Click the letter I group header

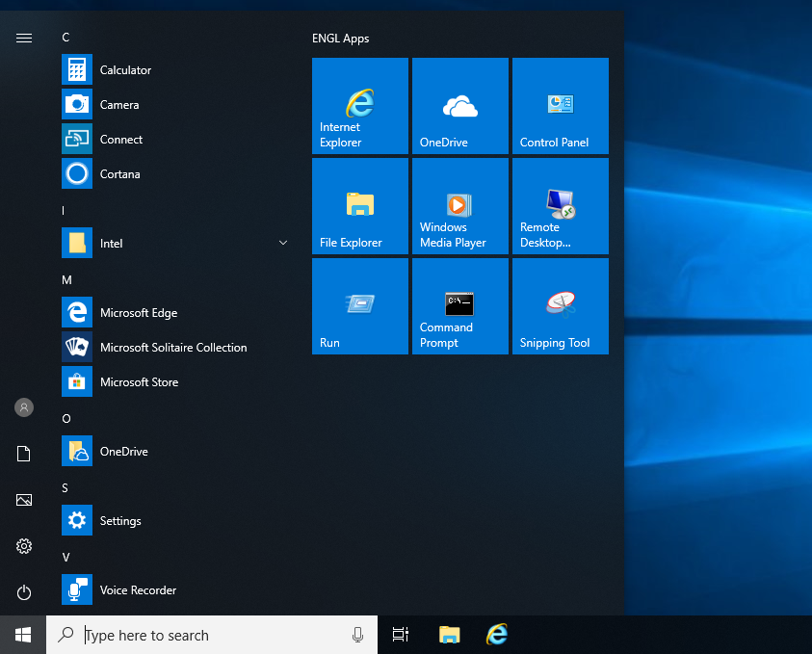[64, 210]
